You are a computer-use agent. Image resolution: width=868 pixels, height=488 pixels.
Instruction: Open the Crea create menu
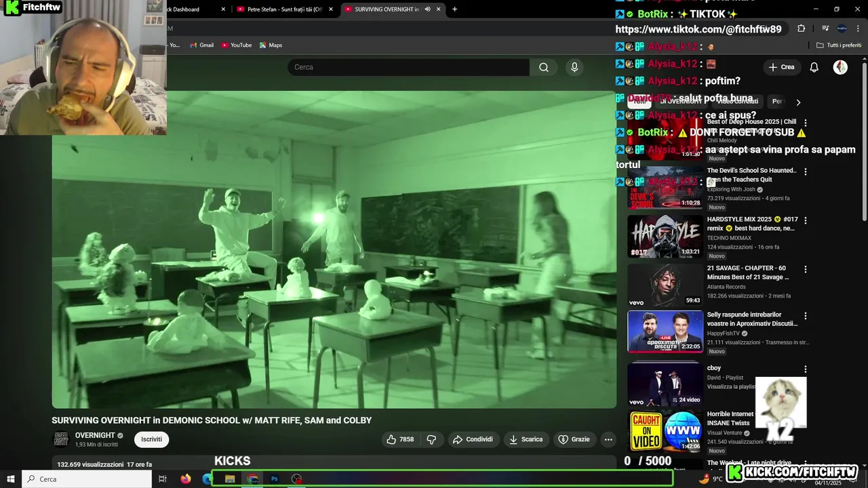point(781,67)
